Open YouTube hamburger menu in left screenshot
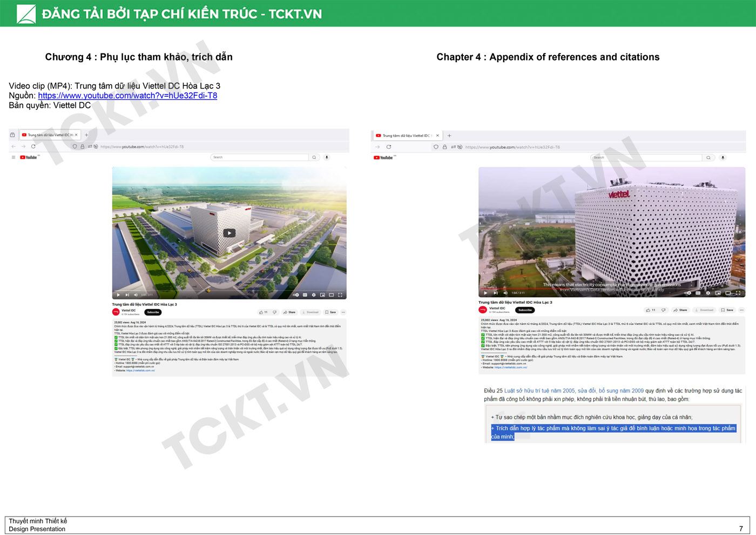This screenshot has width=756, height=535. click(x=13, y=157)
